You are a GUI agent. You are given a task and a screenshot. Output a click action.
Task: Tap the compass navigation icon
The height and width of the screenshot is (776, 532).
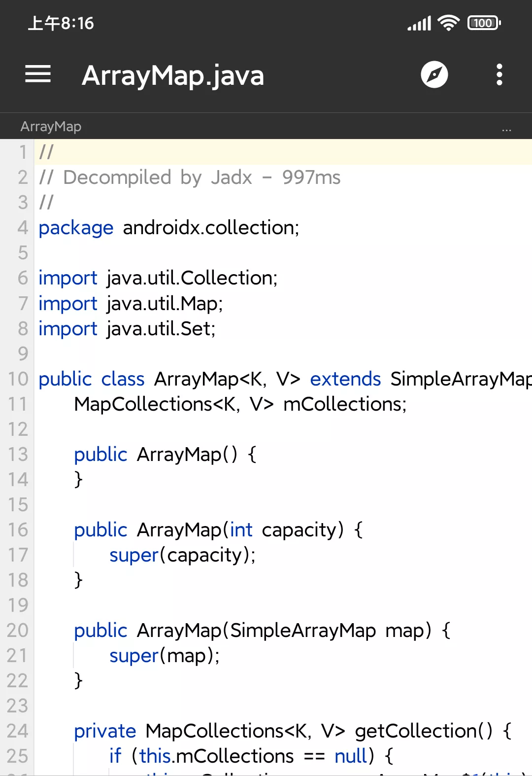[434, 75]
